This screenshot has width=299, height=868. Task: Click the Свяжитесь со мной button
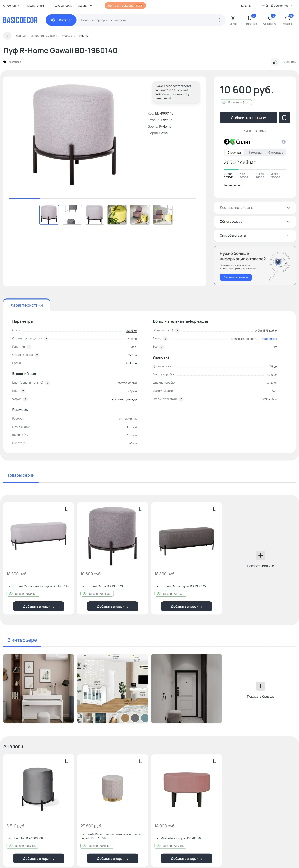(x=235, y=277)
